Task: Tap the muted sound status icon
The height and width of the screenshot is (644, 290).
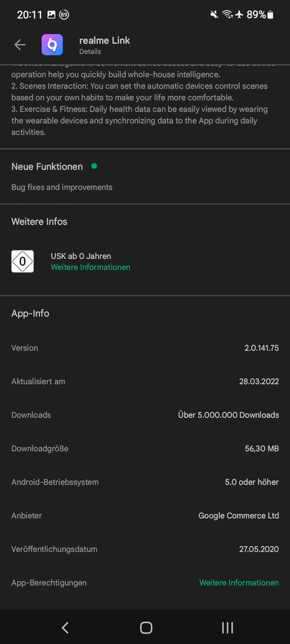Action: click(x=214, y=15)
